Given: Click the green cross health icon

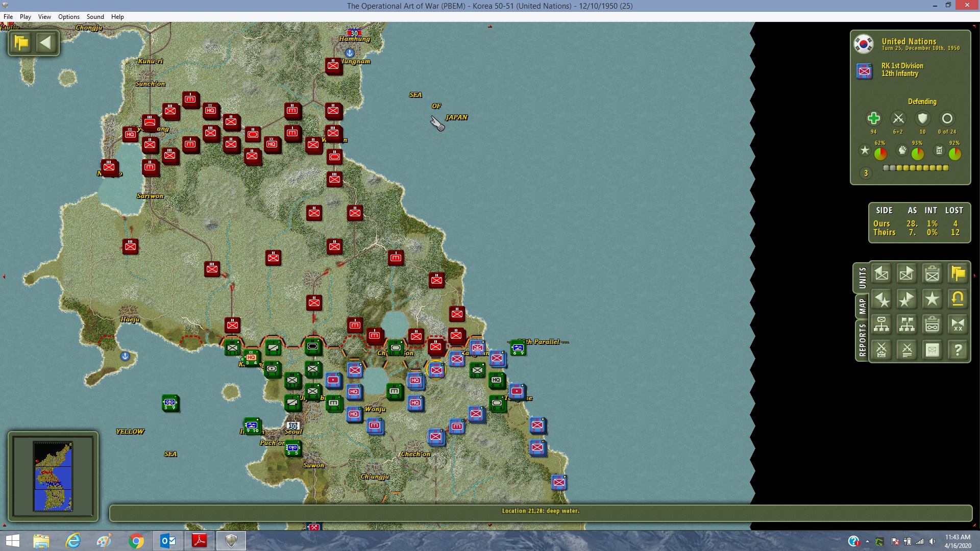Looking at the screenshot, I should pyautogui.click(x=873, y=118).
